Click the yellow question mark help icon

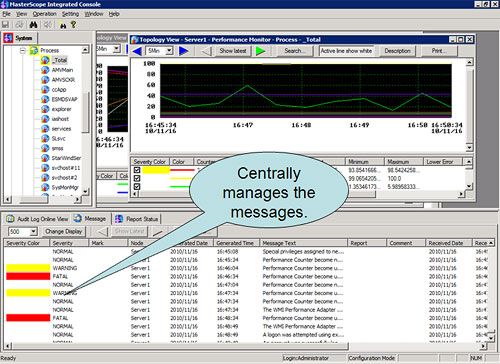73,25
